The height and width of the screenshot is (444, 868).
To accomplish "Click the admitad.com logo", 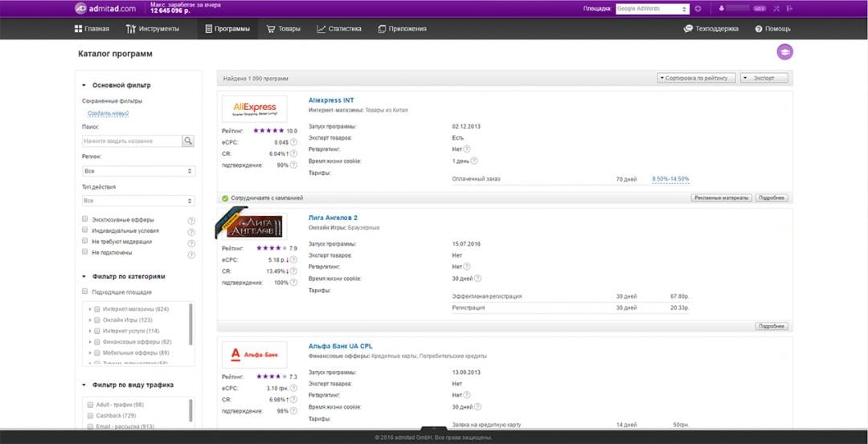I will coord(105,8).
